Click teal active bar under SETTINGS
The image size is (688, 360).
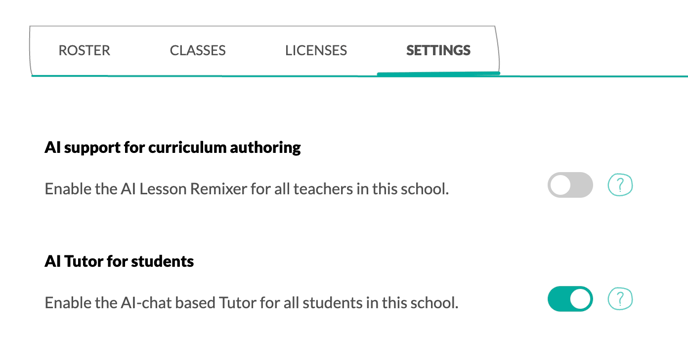[438, 73]
